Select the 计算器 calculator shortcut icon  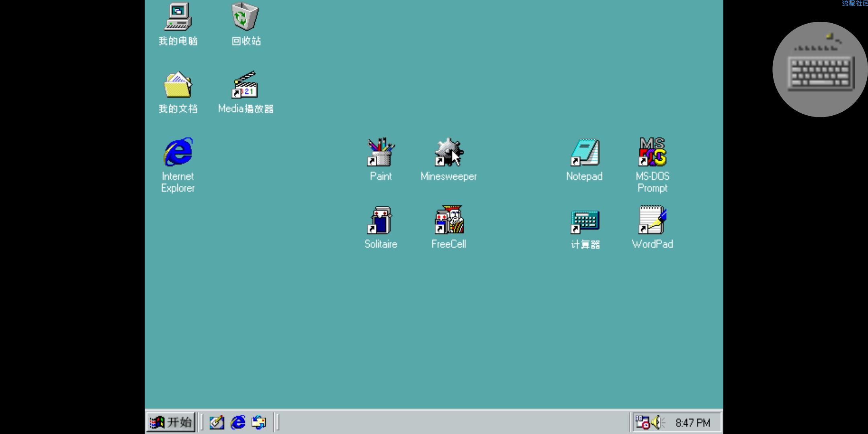[x=585, y=222]
